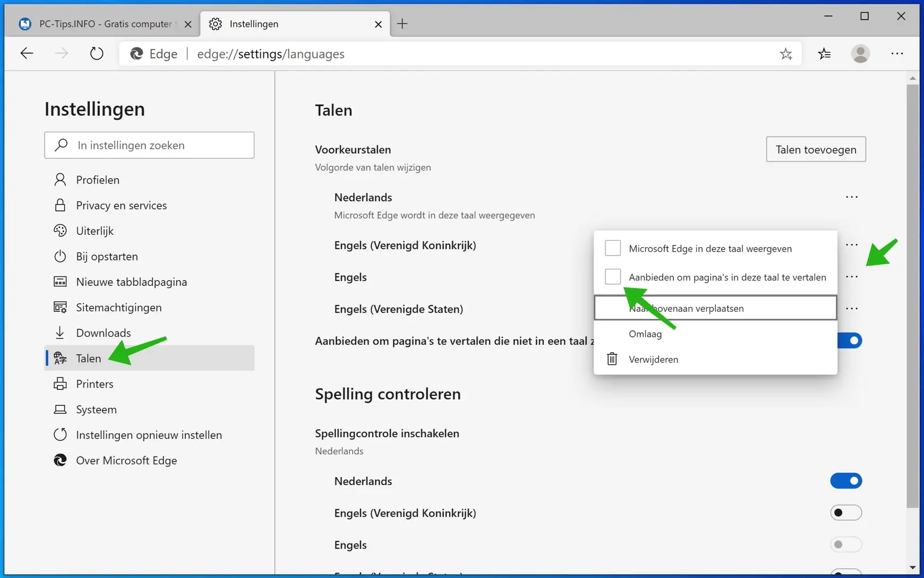The width and height of the screenshot is (924, 578).
Task: Click the PC-Tips.INFO tab favicon
Action: (x=25, y=24)
